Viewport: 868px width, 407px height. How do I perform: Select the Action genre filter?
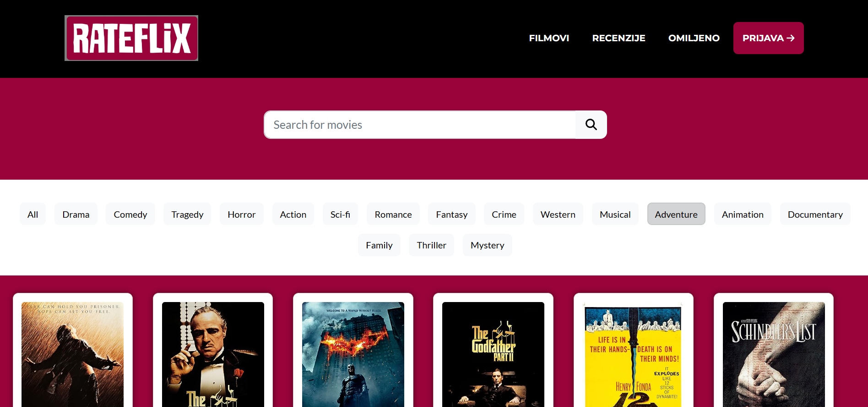pyautogui.click(x=293, y=214)
